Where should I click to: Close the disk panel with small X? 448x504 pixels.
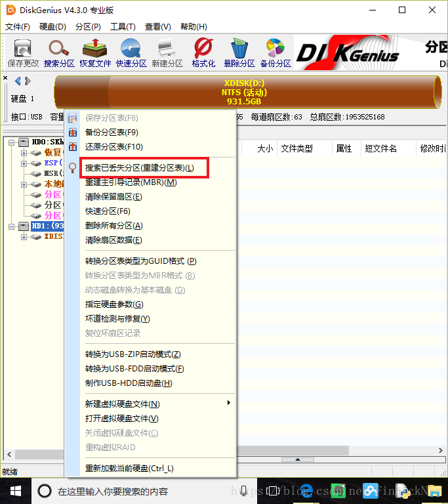point(5,77)
